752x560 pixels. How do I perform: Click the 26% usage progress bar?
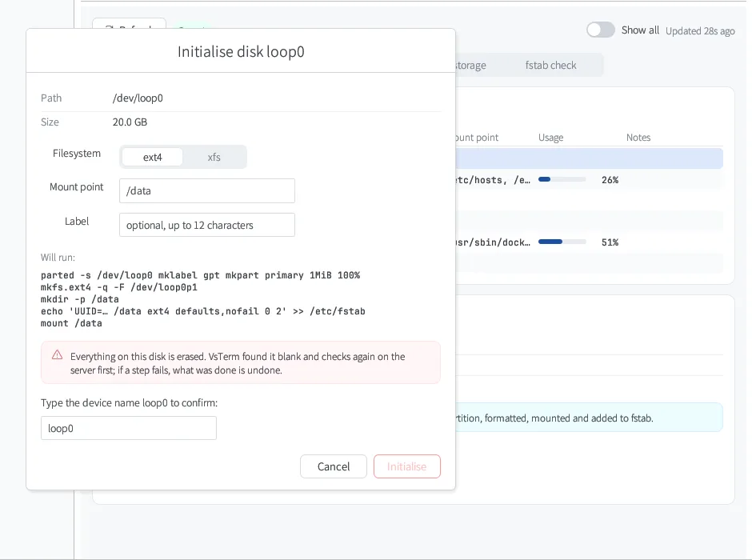click(x=562, y=179)
